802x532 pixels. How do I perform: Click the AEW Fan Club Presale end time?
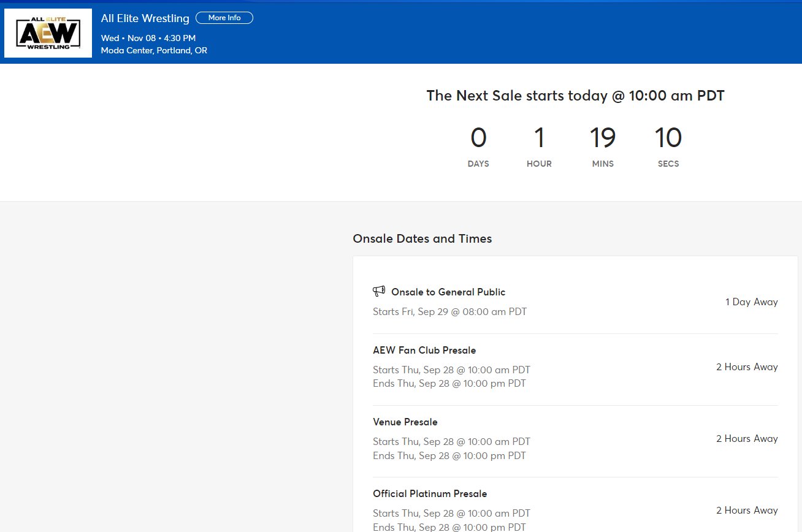(x=449, y=383)
